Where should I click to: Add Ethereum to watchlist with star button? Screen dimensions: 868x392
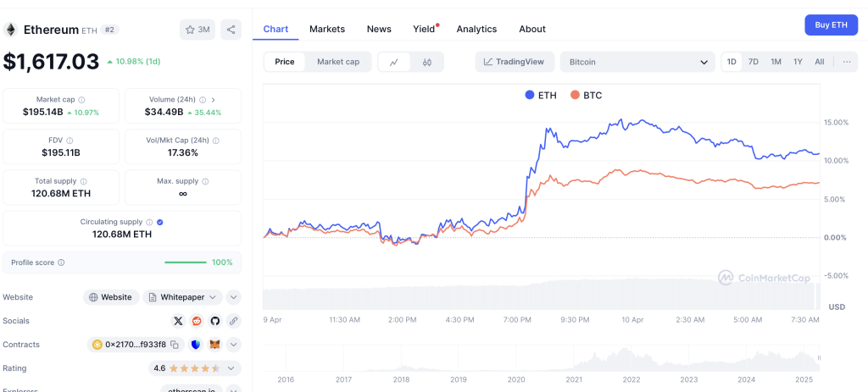(198, 30)
